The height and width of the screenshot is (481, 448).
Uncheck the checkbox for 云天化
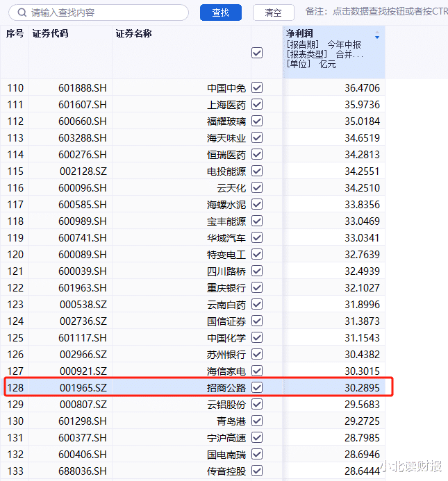click(x=257, y=187)
